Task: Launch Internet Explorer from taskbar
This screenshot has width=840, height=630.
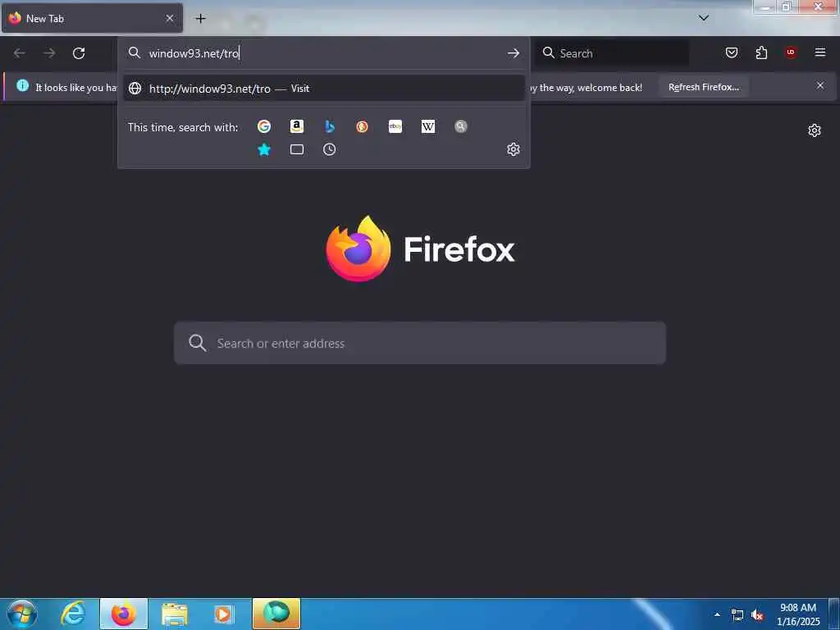Action: (73, 614)
